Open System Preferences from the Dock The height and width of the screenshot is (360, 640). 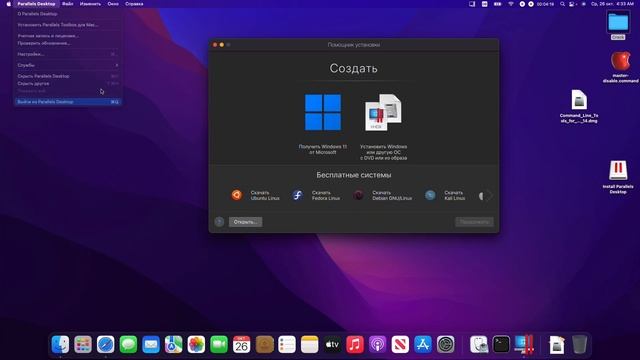(x=445, y=344)
